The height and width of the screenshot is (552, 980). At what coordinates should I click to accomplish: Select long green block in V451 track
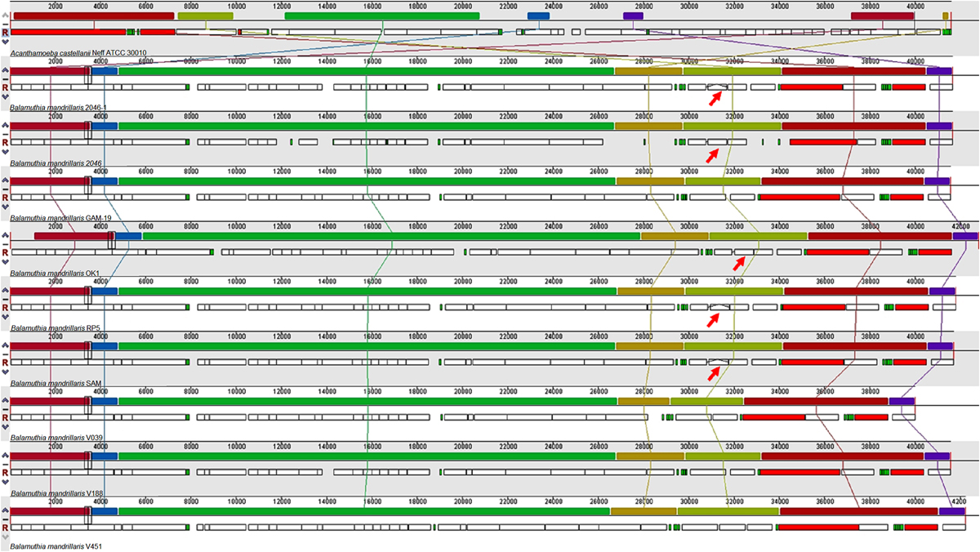(364, 511)
